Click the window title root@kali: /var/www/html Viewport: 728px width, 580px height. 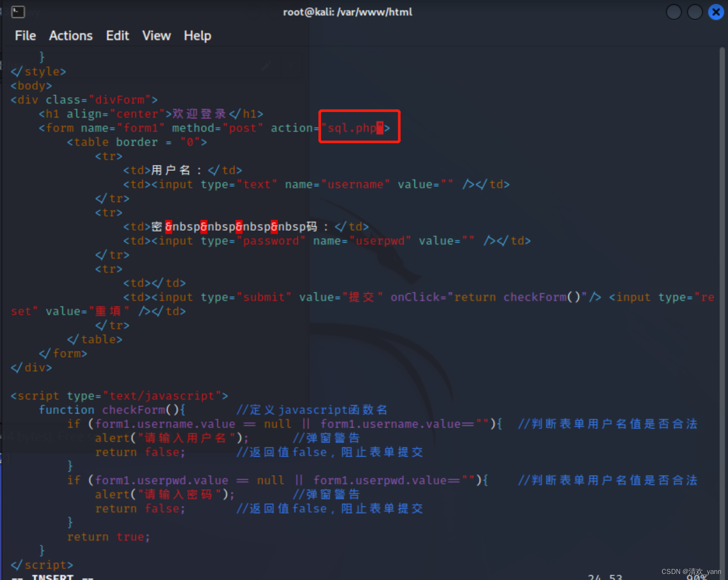pos(347,12)
